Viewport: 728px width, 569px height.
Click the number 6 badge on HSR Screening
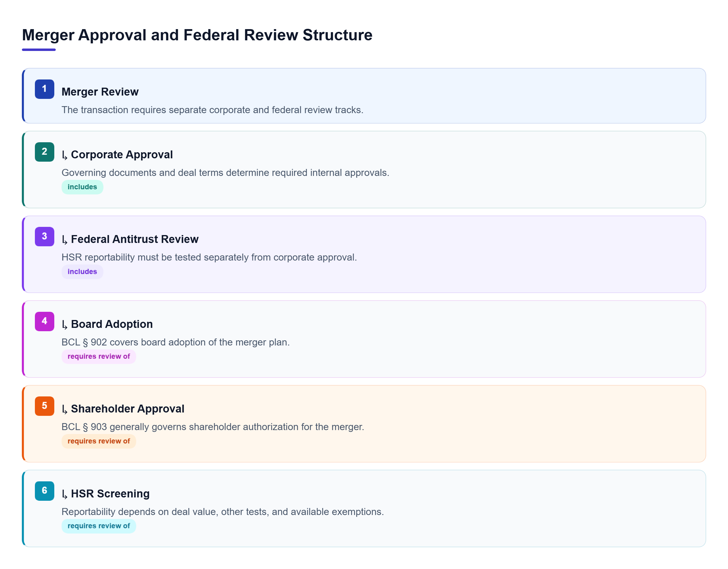pyautogui.click(x=44, y=491)
